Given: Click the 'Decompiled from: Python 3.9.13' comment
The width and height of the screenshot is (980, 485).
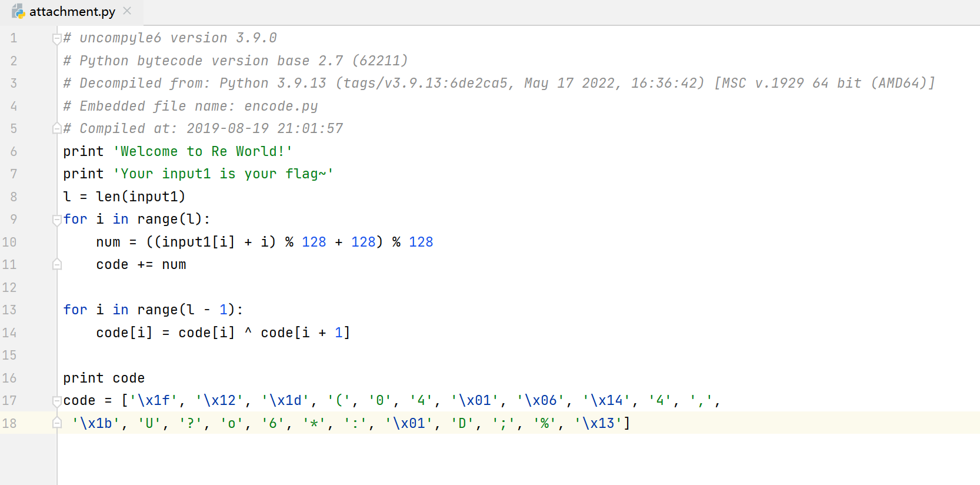Looking at the screenshot, I should tap(499, 83).
